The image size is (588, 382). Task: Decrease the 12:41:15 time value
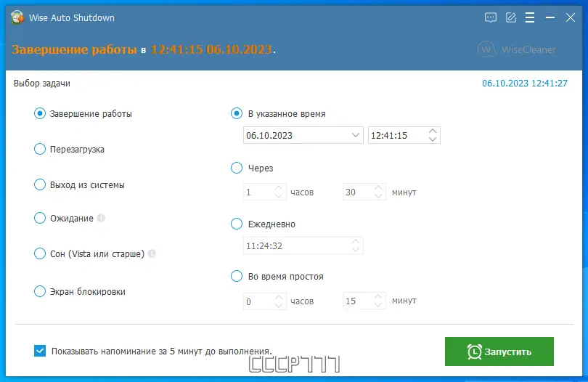coord(433,139)
